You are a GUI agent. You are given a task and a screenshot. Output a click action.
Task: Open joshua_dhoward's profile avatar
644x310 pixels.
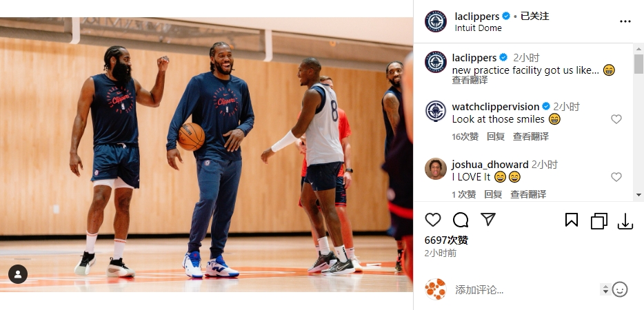click(x=436, y=169)
